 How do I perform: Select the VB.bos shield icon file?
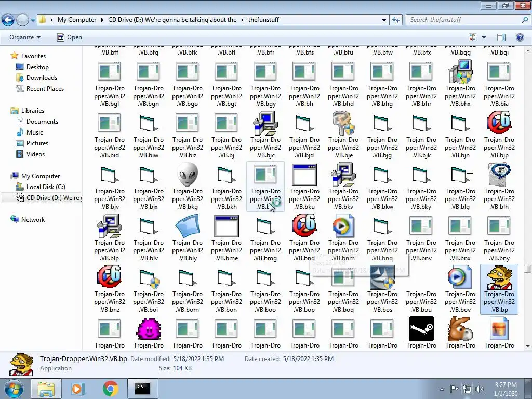(382, 278)
